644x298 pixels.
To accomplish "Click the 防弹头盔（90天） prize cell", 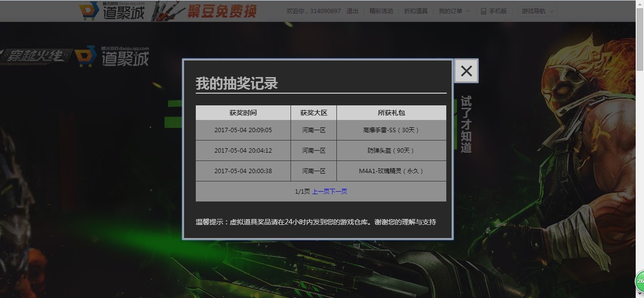I will pyautogui.click(x=392, y=151).
